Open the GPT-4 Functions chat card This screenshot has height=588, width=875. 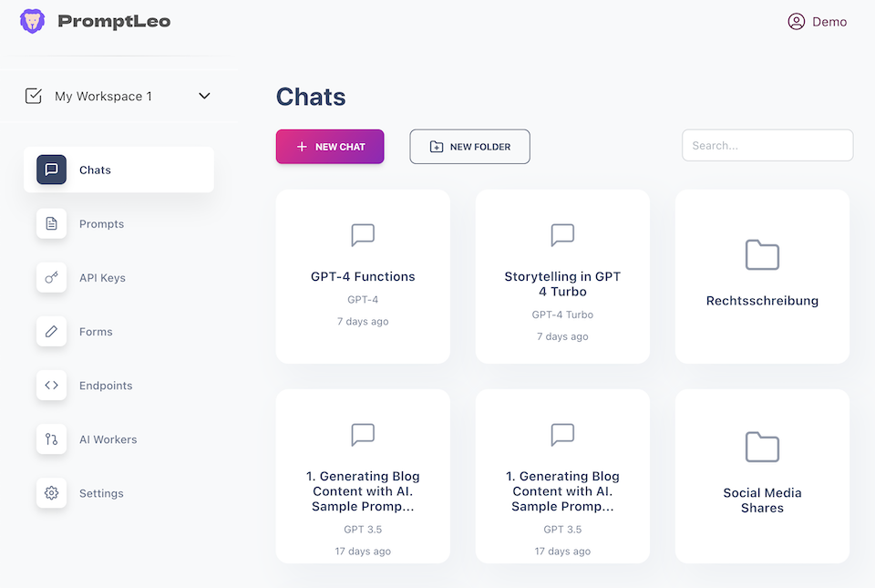point(363,277)
